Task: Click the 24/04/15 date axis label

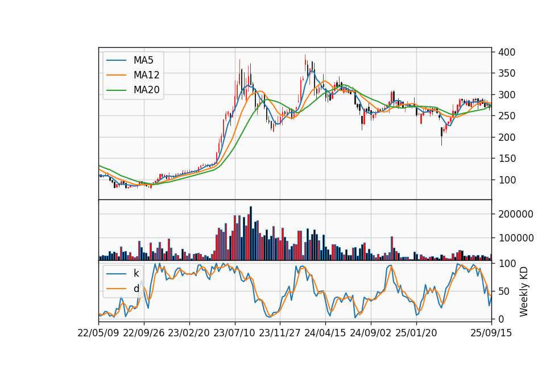Action: pyautogui.click(x=325, y=333)
